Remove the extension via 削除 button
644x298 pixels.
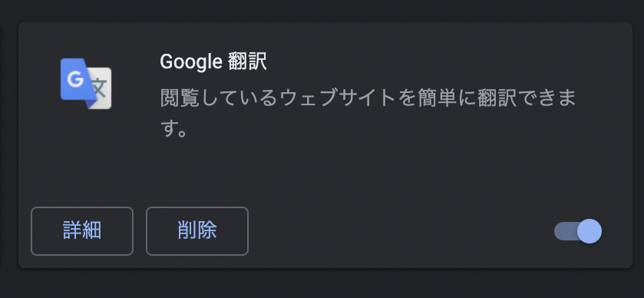pyautogui.click(x=197, y=231)
